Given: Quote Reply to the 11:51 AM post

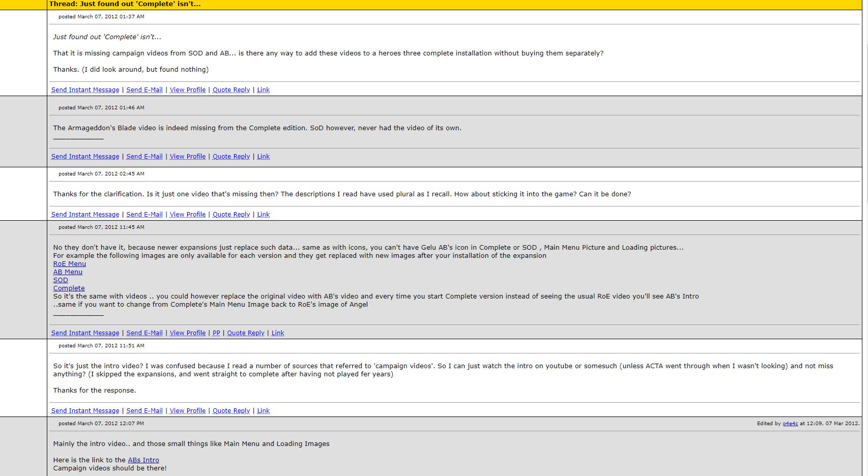Looking at the screenshot, I should pos(231,411).
